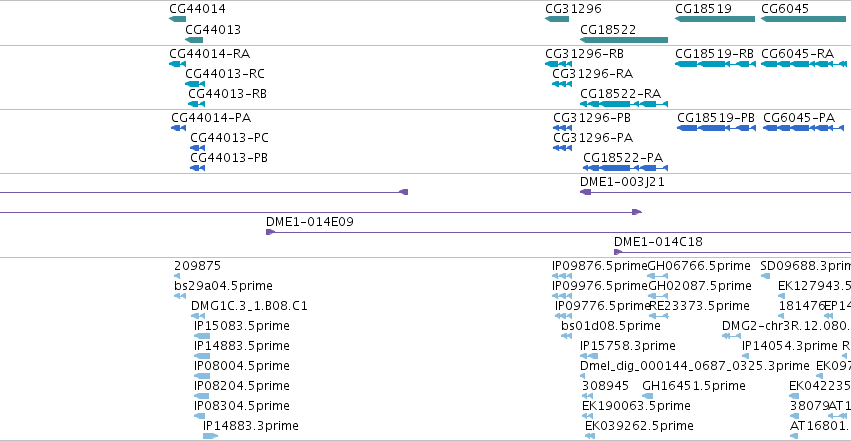
Task: Click the CG6045-PA coding model
Action: coord(804,128)
